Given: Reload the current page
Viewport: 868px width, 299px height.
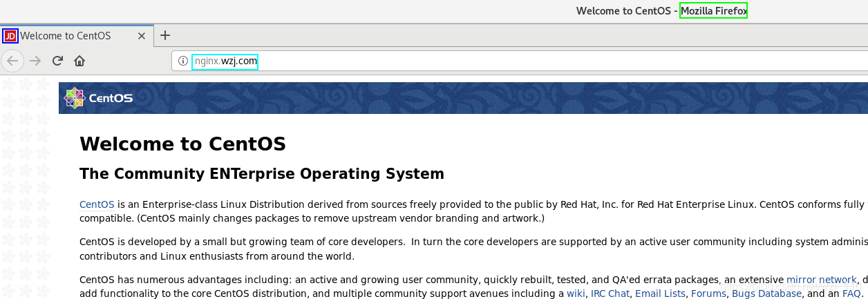Looking at the screenshot, I should (58, 61).
